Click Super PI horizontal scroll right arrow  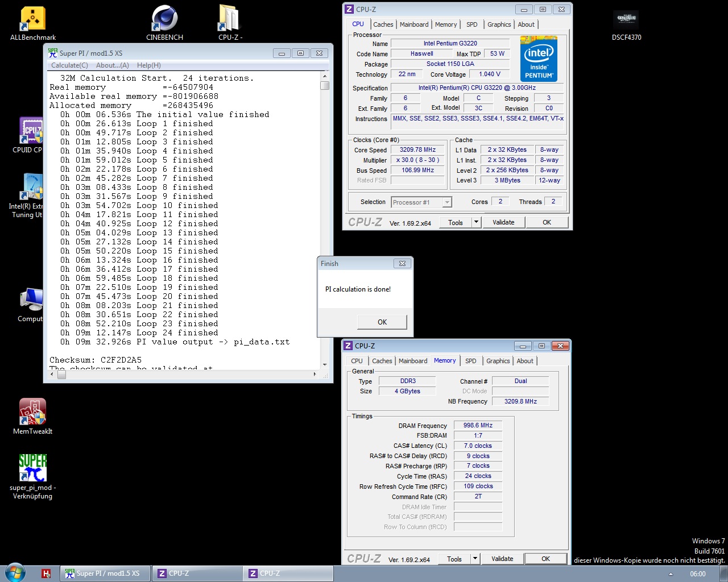point(315,375)
